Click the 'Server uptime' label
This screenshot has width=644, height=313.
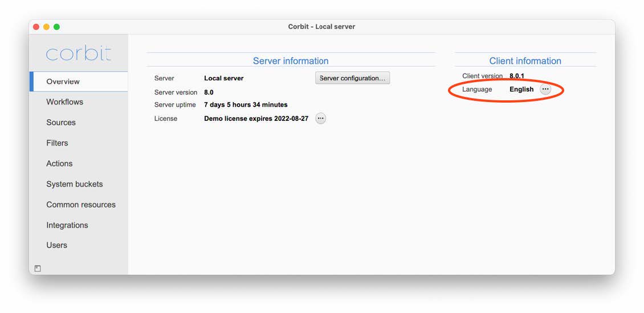tap(175, 105)
